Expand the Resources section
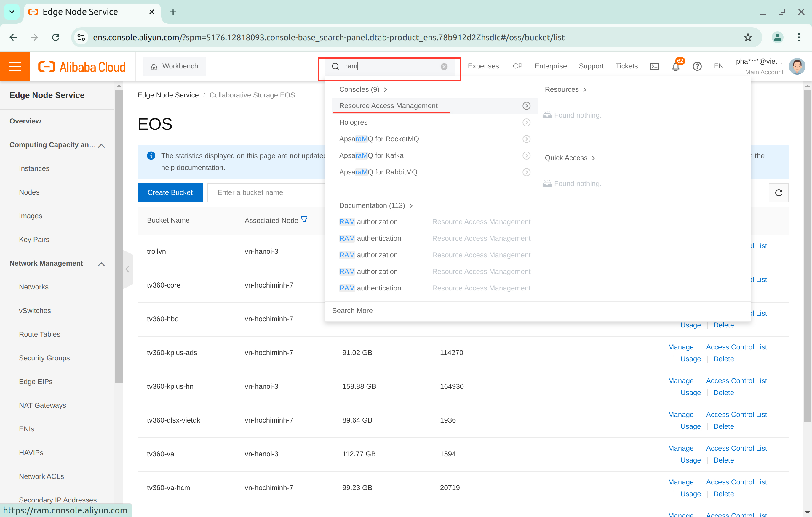 (565, 89)
